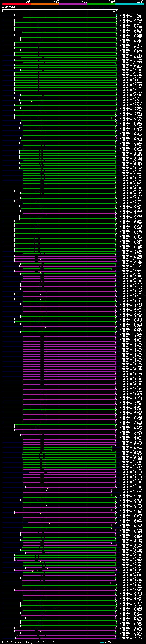Select hit label UniRef100_P19889
Screen dimensions: 146x644
point(131,251)
